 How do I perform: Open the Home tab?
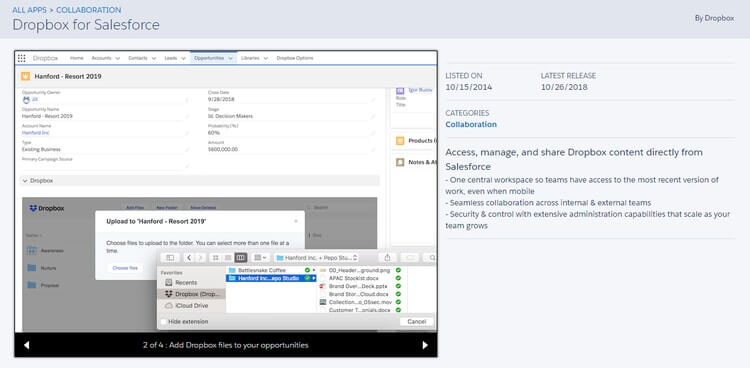pyautogui.click(x=77, y=58)
